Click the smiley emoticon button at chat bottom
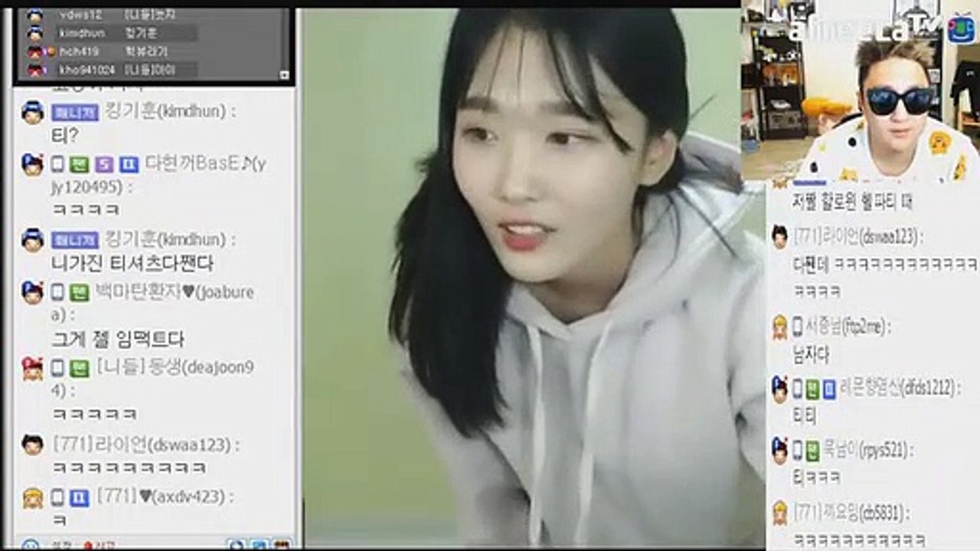980x551 pixels. [31, 545]
